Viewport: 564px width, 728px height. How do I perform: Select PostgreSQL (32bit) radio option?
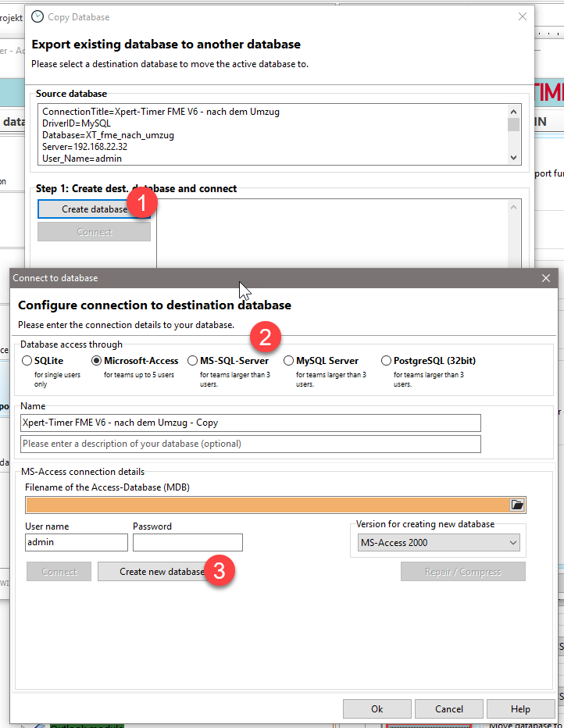pyautogui.click(x=387, y=361)
